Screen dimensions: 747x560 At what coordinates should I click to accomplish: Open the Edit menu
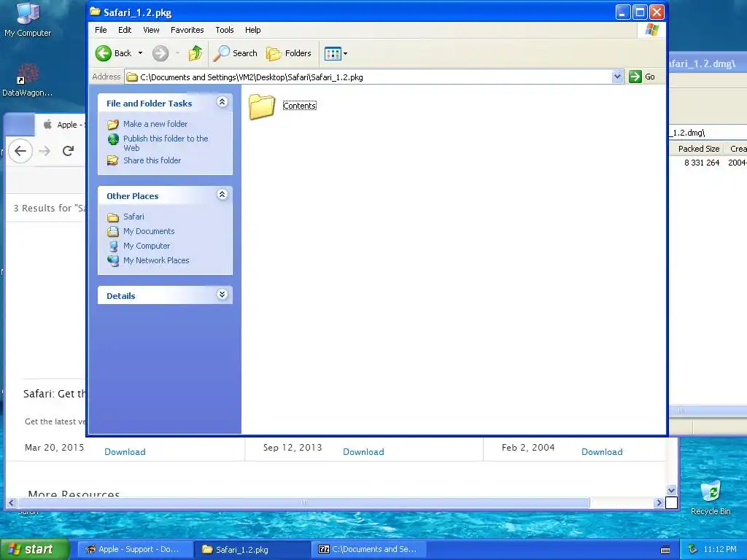tap(125, 30)
